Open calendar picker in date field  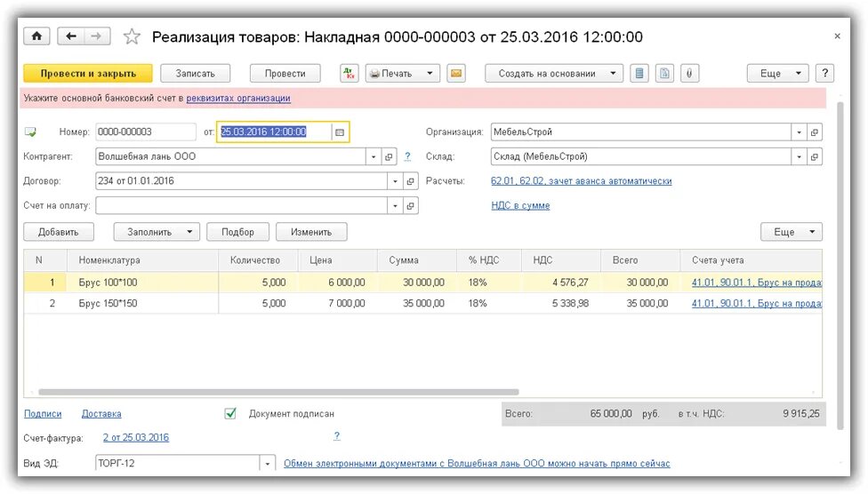[340, 132]
